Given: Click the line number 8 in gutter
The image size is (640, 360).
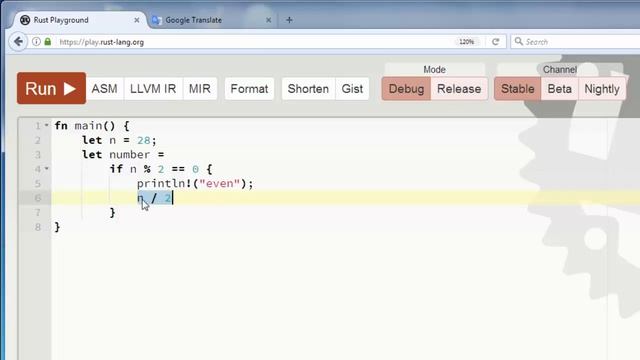Looking at the screenshot, I should [38, 227].
